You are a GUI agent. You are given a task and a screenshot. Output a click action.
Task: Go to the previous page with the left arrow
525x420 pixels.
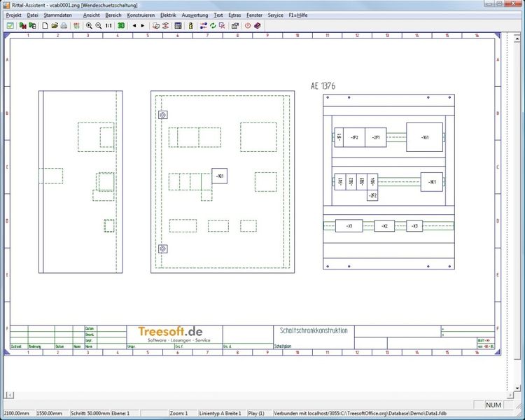pos(134,26)
